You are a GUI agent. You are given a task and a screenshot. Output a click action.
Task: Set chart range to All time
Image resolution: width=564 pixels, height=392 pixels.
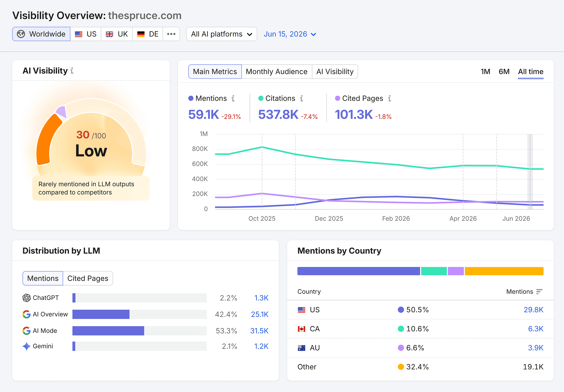coord(531,72)
